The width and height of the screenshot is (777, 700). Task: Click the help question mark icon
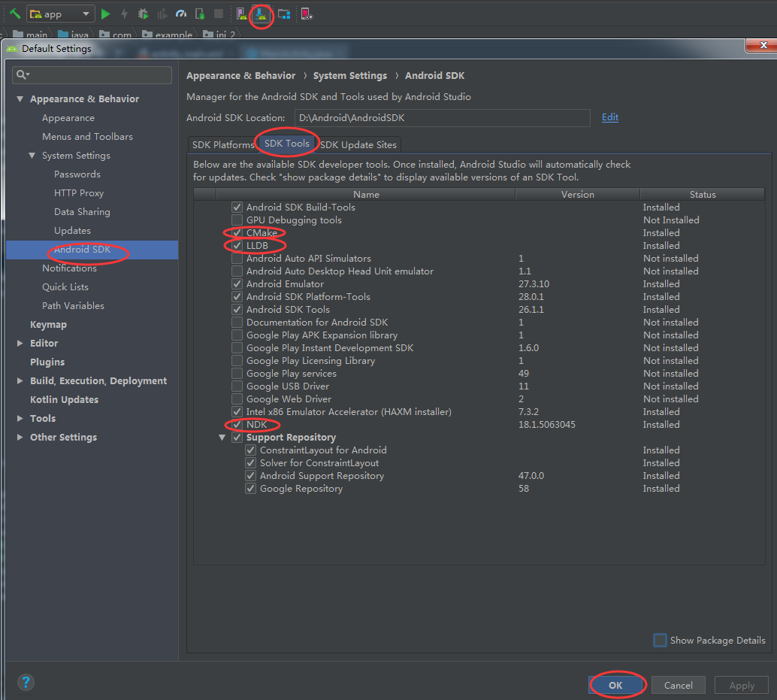pyautogui.click(x=26, y=682)
